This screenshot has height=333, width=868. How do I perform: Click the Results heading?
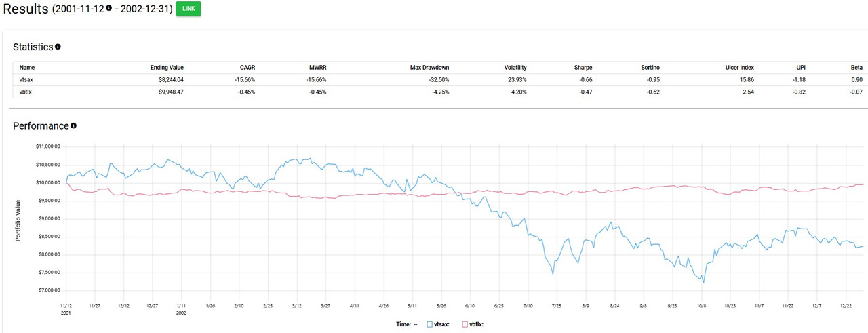coord(24,9)
